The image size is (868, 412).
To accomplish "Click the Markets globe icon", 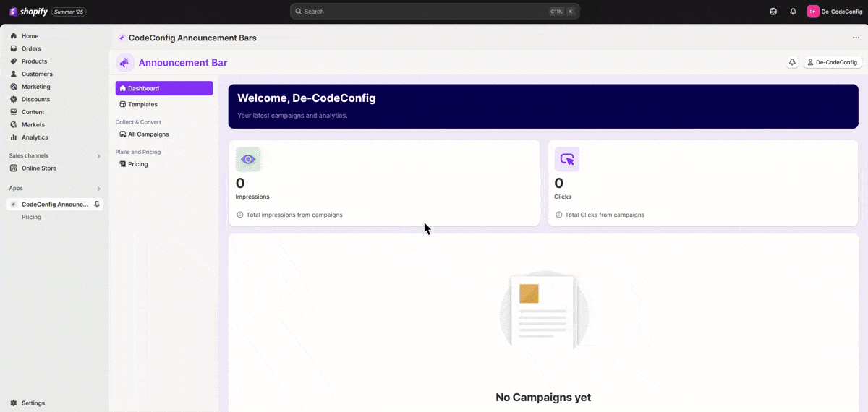I will tap(14, 124).
